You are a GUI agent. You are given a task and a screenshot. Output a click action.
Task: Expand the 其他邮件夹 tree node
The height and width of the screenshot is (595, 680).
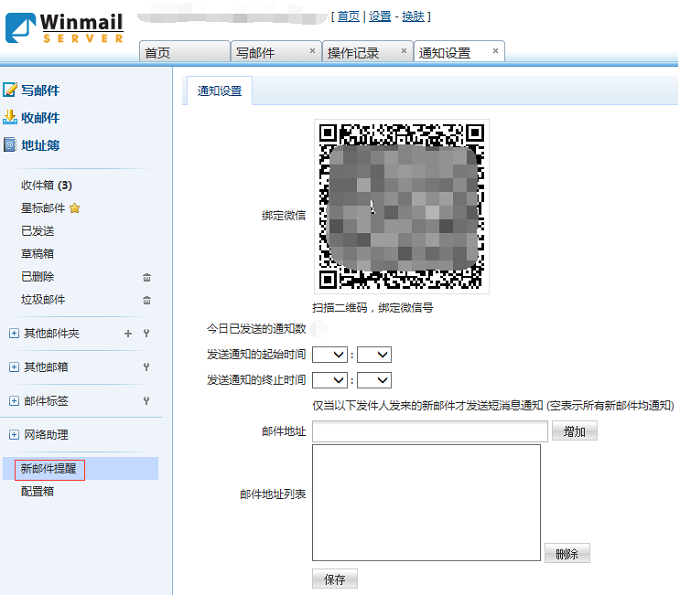14,333
